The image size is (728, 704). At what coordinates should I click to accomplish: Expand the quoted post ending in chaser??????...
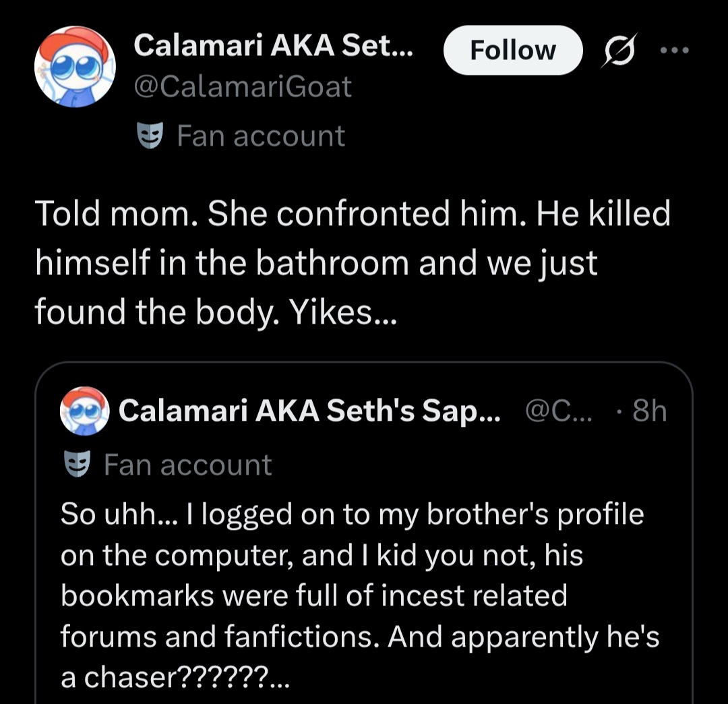175,677
